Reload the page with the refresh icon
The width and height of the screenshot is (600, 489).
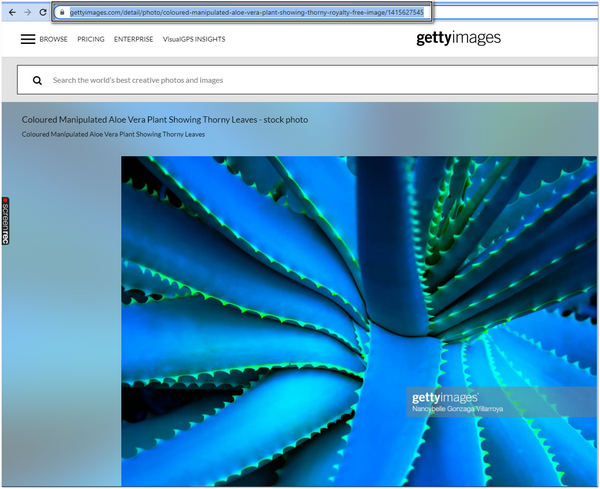[43, 12]
